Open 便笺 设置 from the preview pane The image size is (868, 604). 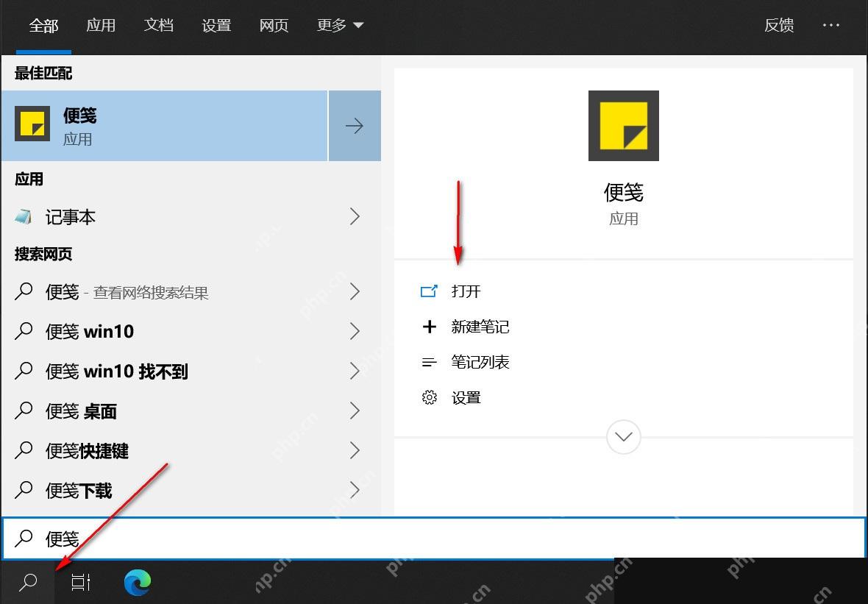(x=466, y=397)
